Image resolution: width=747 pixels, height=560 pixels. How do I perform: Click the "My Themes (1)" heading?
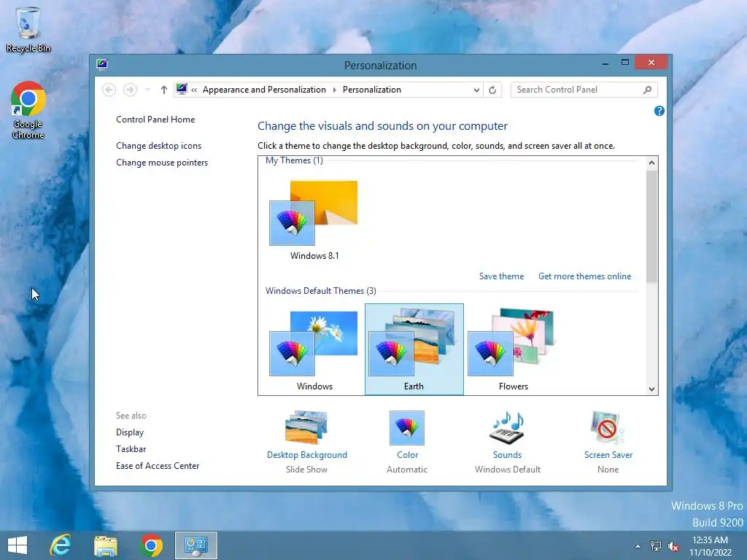click(x=294, y=160)
